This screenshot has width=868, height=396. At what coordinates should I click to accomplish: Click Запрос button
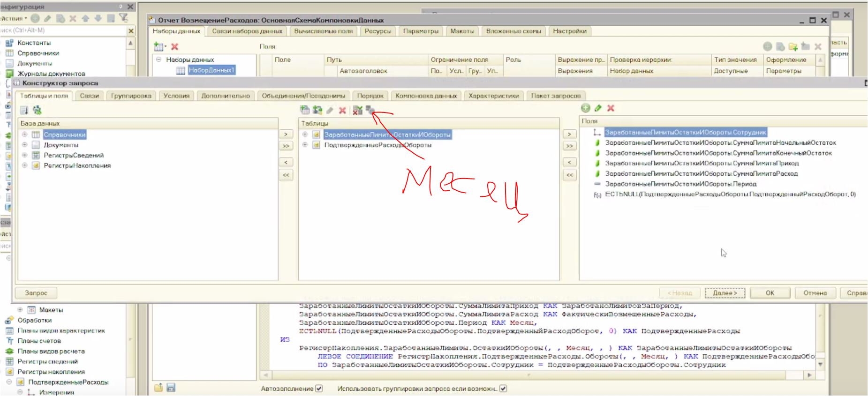point(36,293)
